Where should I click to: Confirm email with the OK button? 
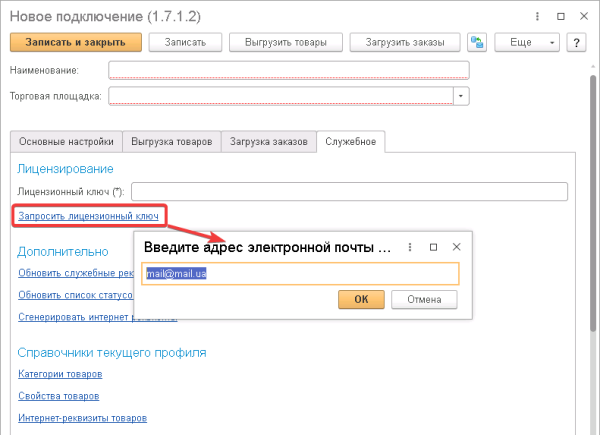[361, 299]
